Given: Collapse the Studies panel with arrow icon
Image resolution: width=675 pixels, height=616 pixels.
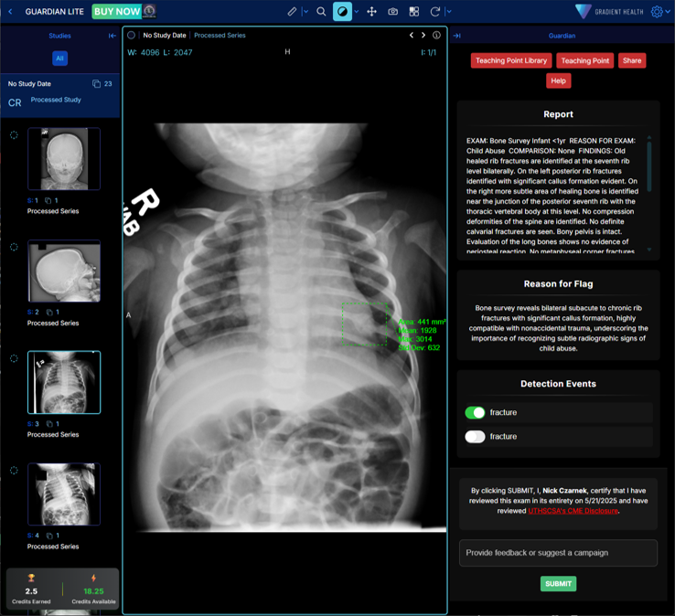Looking at the screenshot, I should (x=112, y=36).
